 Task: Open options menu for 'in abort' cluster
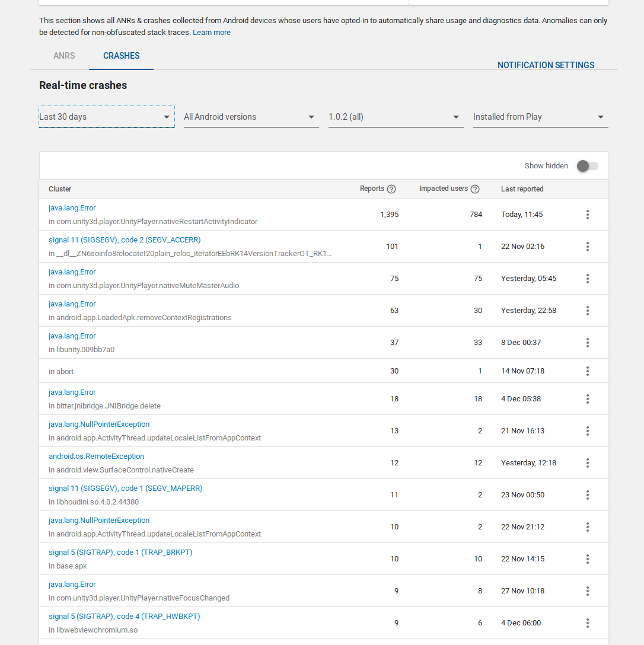587,371
